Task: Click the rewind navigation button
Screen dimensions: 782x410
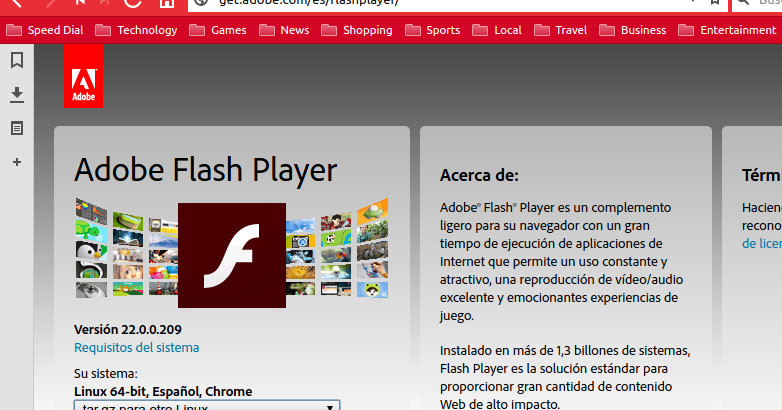Action: (80, 2)
